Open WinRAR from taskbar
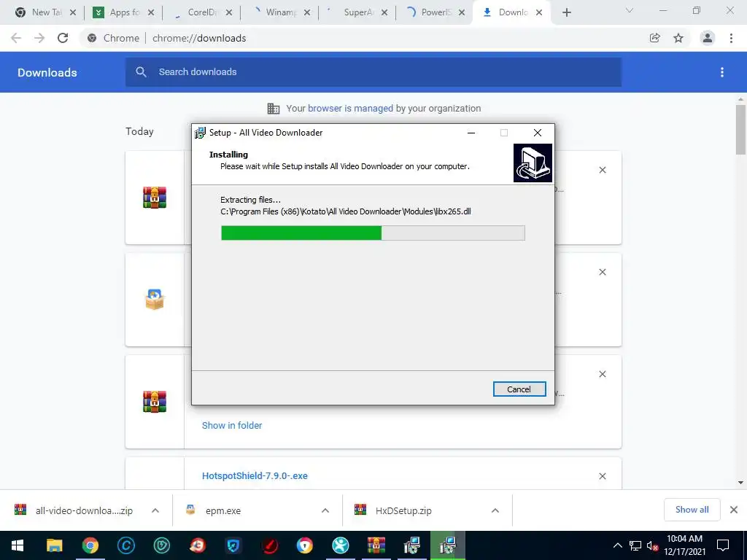 [x=376, y=545]
